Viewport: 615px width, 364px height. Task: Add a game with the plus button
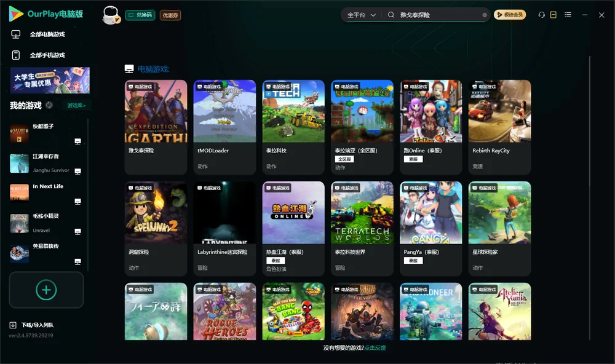46,290
